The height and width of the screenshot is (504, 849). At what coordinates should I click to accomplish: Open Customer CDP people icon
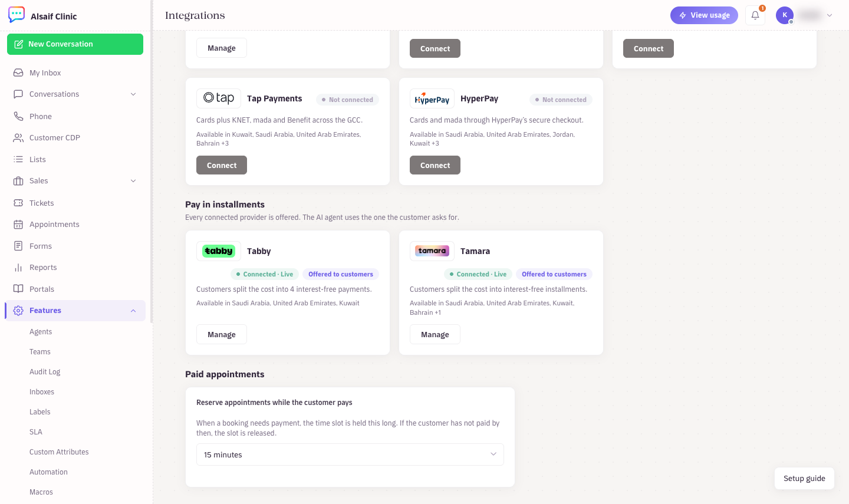coord(18,137)
